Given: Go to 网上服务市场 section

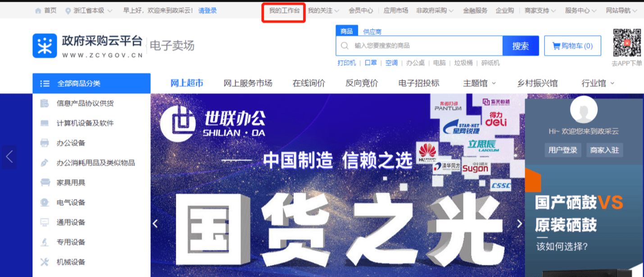Looking at the screenshot, I should [248, 83].
